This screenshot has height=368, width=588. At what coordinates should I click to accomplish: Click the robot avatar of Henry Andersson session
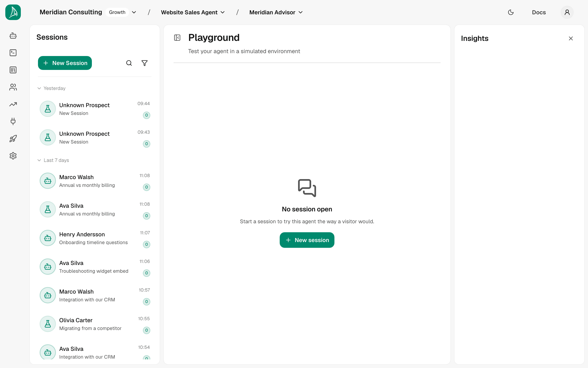[48, 238]
